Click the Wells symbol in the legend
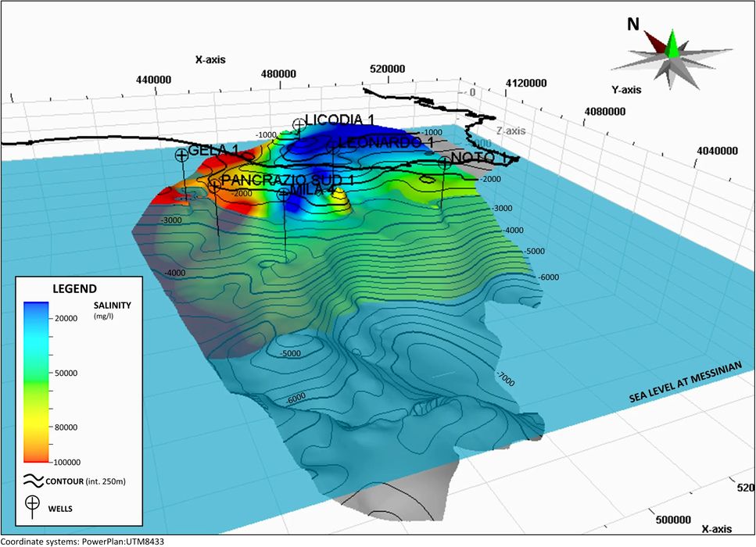Screen dimensions: 756x547 coord(33,506)
